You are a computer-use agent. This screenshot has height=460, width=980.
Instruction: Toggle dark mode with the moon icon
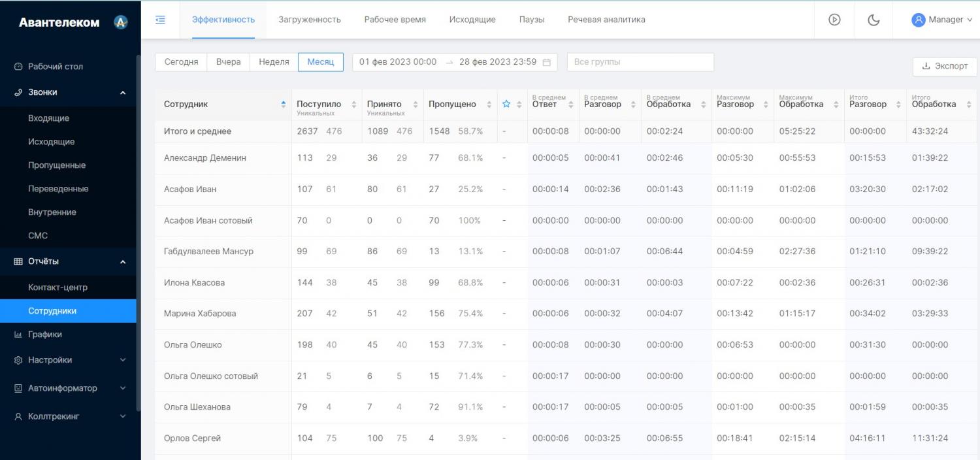[x=874, y=20]
